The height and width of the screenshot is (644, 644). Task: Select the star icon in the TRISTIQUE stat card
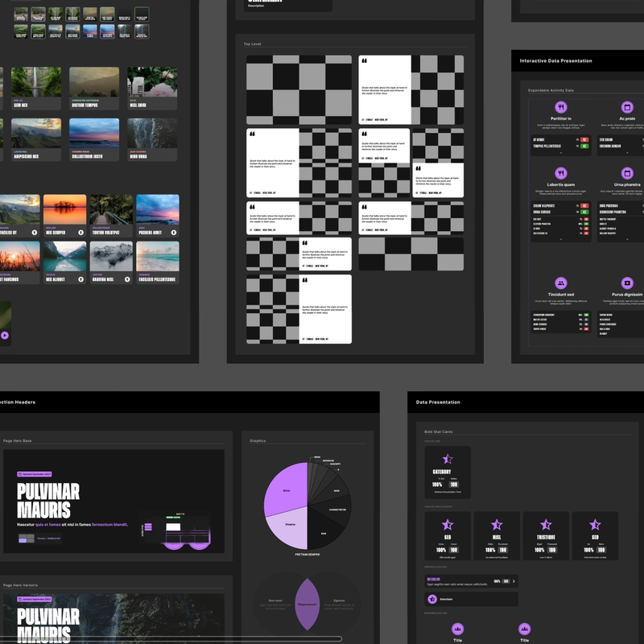546,525
